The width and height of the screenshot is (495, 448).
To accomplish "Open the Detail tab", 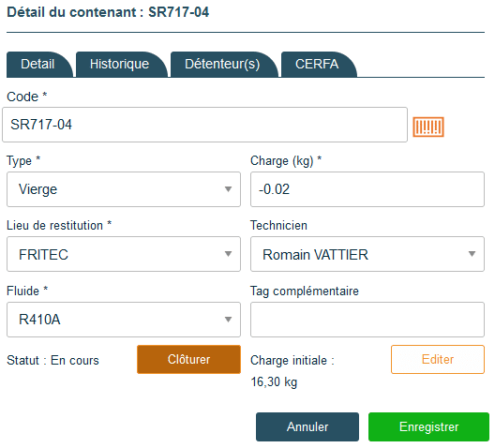I will 38,65.
